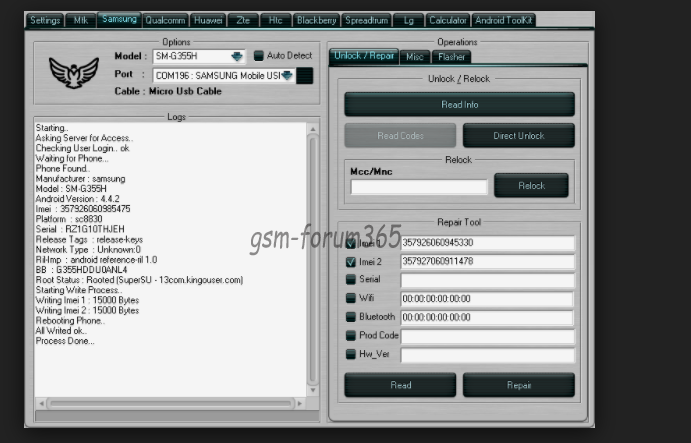Click the Hw_Ver input field

pyautogui.click(x=487, y=355)
